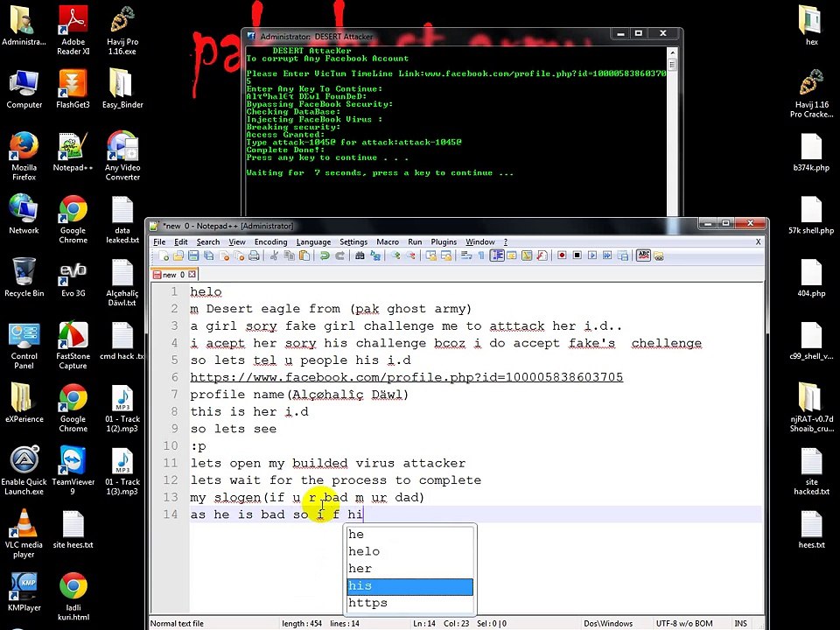Select the 'site hacked.txt' desktop file
This screenshot has height=630, width=840.
pyautogui.click(x=811, y=472)
